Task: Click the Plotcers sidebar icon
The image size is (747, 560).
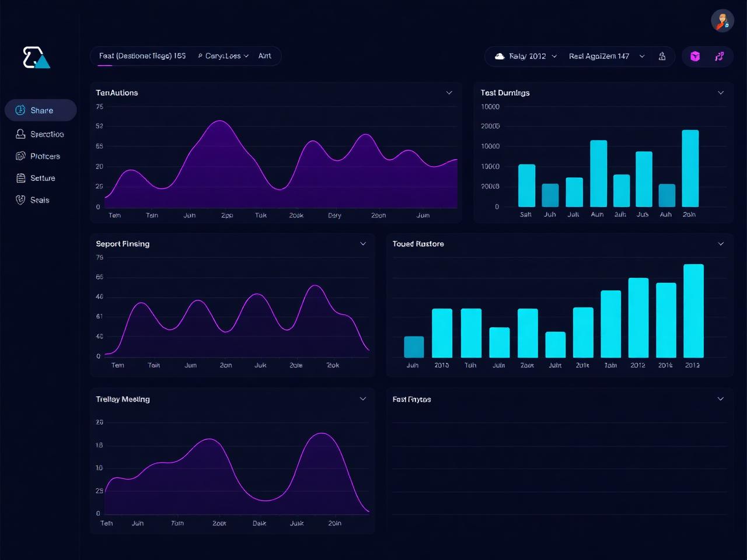Action: 20,156
